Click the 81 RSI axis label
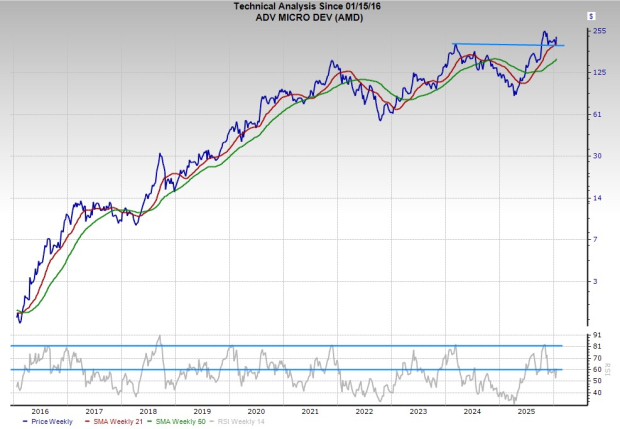The width and height of the screenshot is (620, 429). (597, 346)
